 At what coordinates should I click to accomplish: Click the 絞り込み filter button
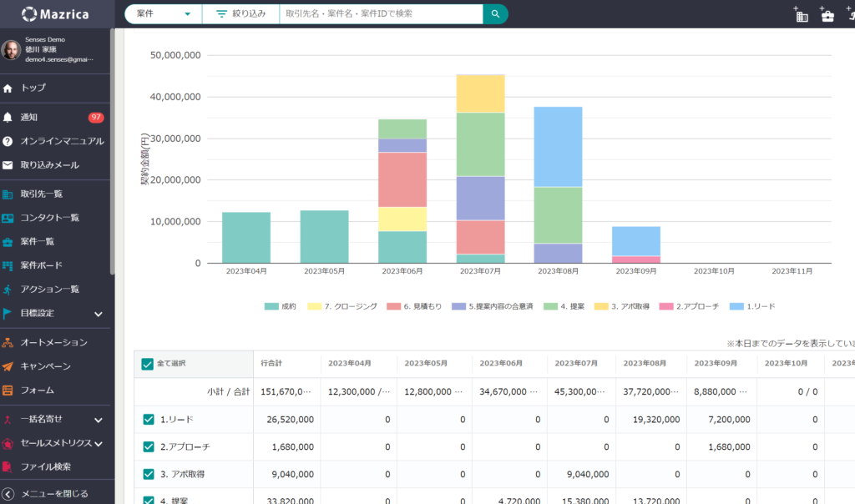click(x=240, y=14)
